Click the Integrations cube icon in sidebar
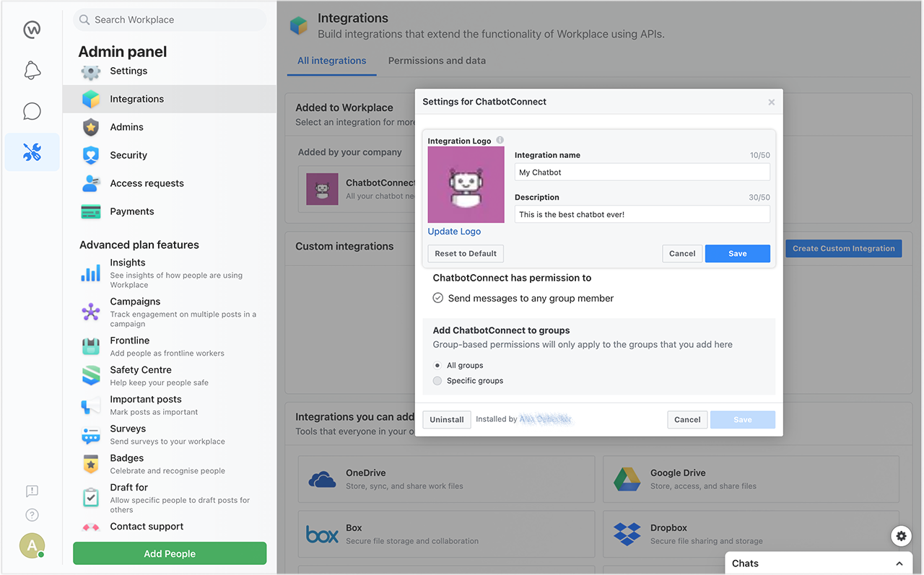The image size is (924, 575). 91,99
